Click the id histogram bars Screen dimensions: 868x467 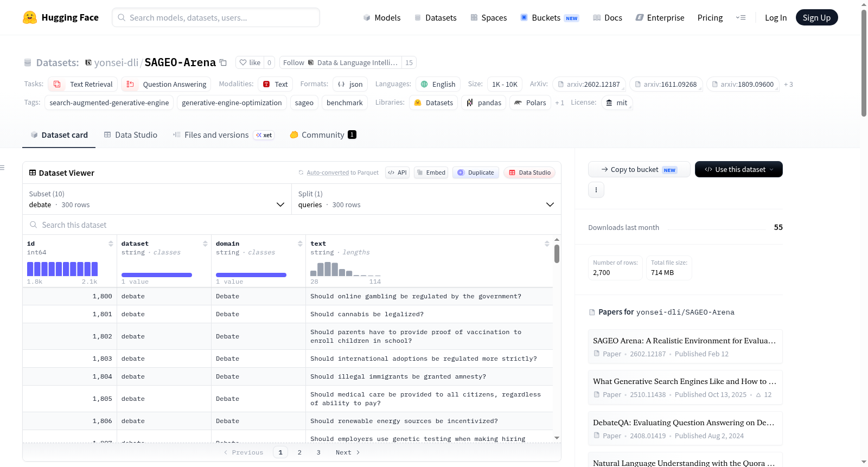tap(62, 269)
